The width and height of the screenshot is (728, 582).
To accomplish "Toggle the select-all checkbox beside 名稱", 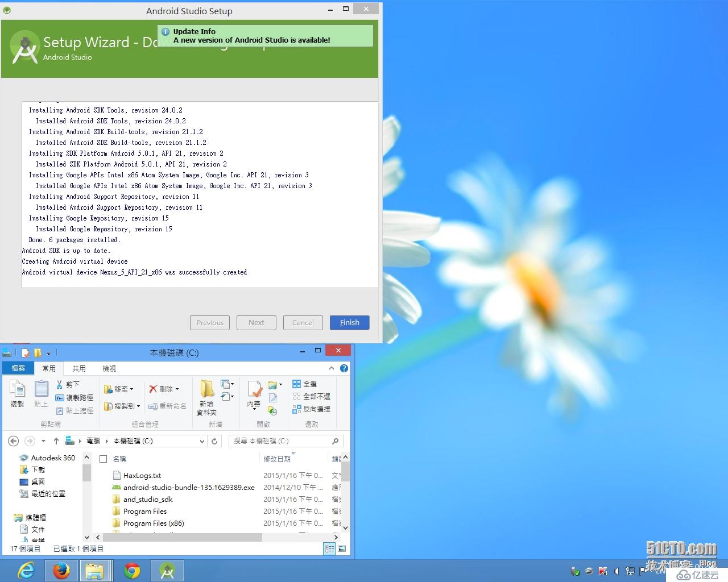I will click(103, 459).
